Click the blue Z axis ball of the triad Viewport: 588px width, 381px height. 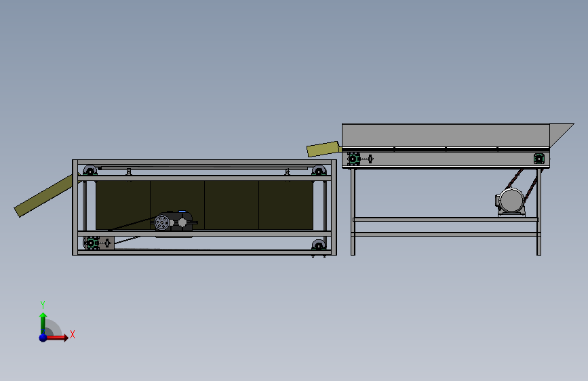pos(43,338)
